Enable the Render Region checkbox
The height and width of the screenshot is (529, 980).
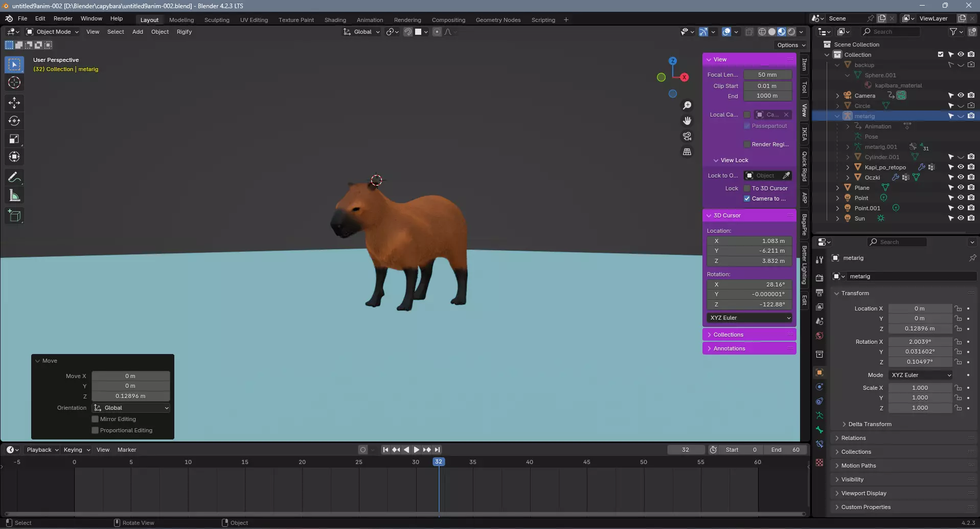tap(747, 144)
